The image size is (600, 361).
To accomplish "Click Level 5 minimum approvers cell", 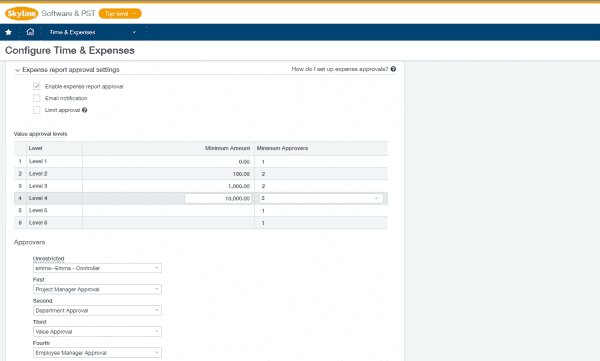I will (321, 211).
